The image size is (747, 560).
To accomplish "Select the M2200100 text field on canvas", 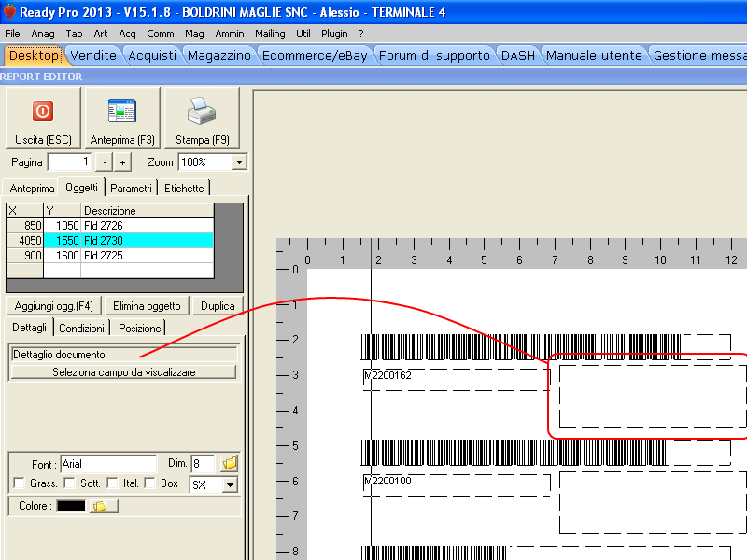I will coord(457,485).
